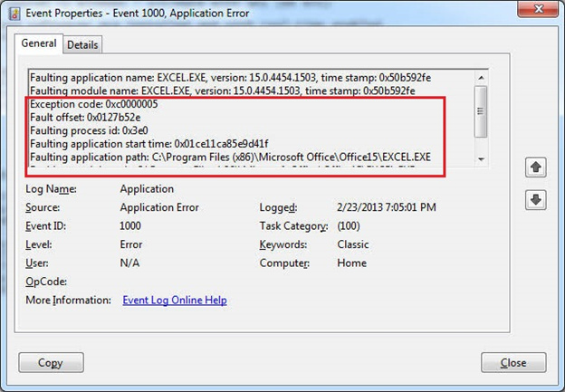This screenshot has height=392, width=565.
Task: Click the OpCode label
Action: (x=46, y=282)
